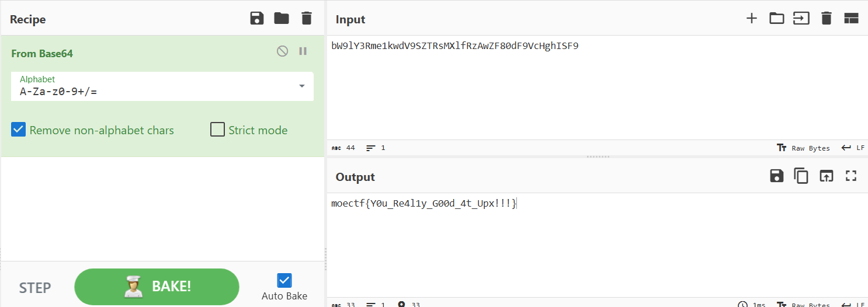Screen dimensions: 868x307
Task: Maximise the output pane
Action: point(851,176)
